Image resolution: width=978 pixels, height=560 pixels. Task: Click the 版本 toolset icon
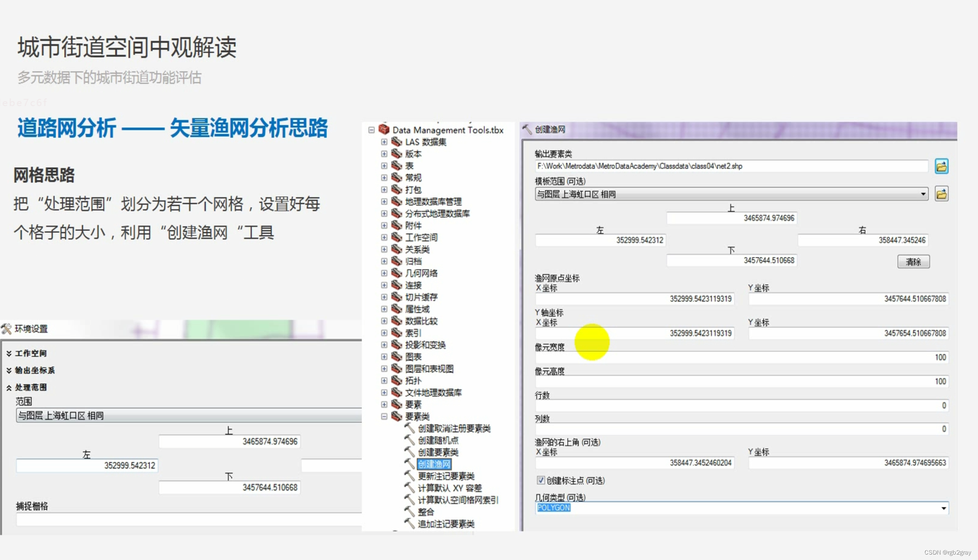(397, 154)
